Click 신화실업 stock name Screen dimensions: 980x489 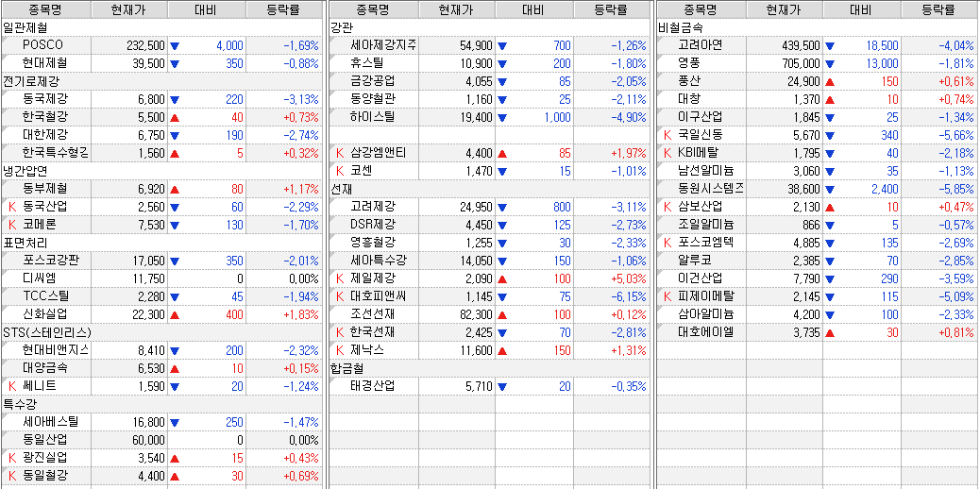pos(45,314)
